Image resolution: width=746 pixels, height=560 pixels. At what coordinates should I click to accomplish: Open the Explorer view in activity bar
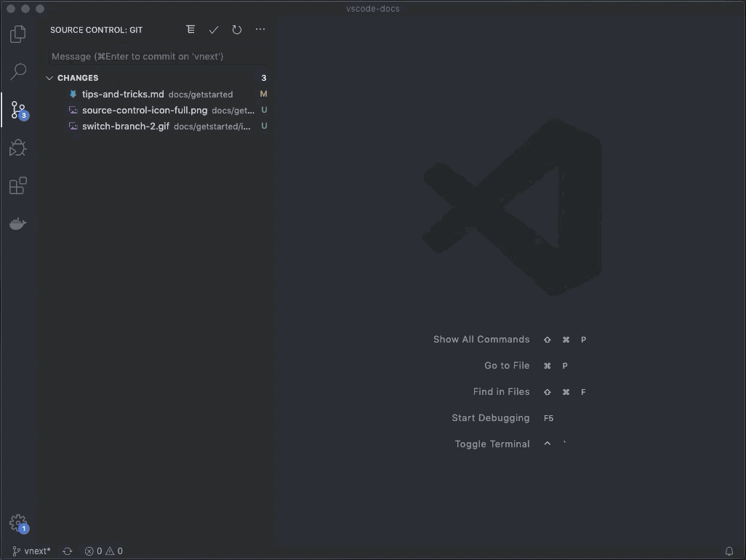[x=18, y=33]
